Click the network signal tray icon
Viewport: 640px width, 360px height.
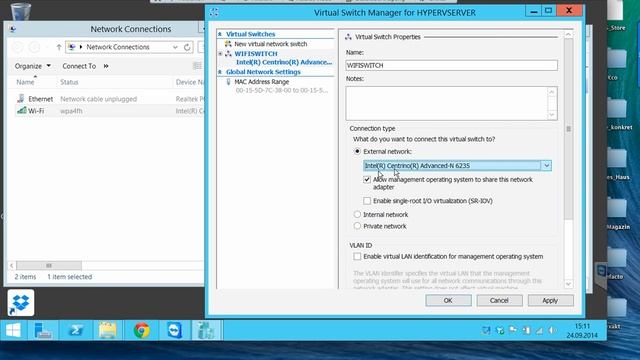pyautogui.click(x=539, y=331)
